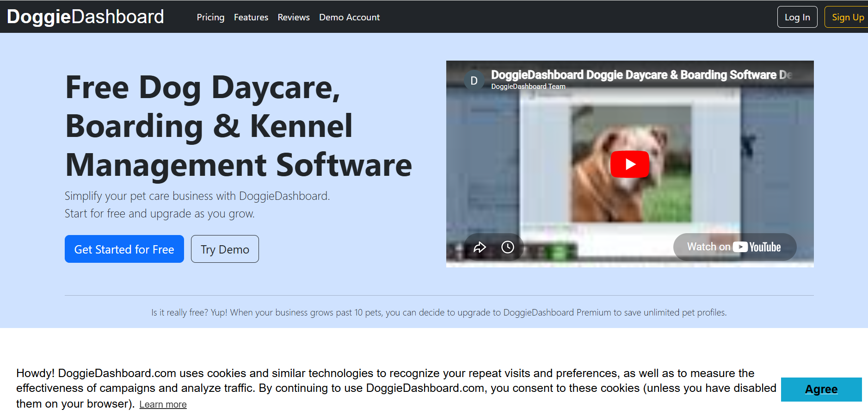Click the 'Free Dog Daycare' headline text
The image size is (868, 415).
[239, 126]
